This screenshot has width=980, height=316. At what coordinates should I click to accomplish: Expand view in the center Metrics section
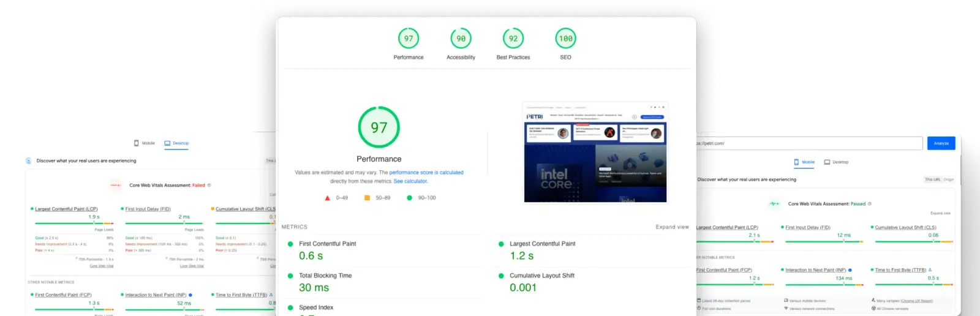pyautogui.click(x=672, y=227)
